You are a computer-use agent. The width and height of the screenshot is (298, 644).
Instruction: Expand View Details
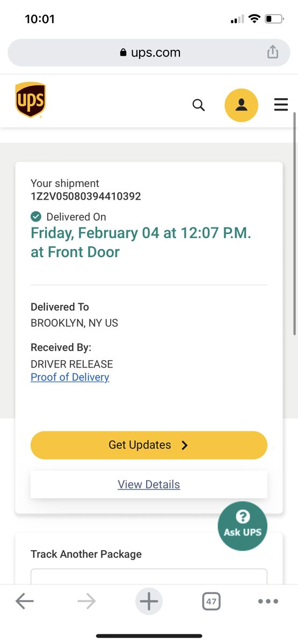click(x=149, y=485)
